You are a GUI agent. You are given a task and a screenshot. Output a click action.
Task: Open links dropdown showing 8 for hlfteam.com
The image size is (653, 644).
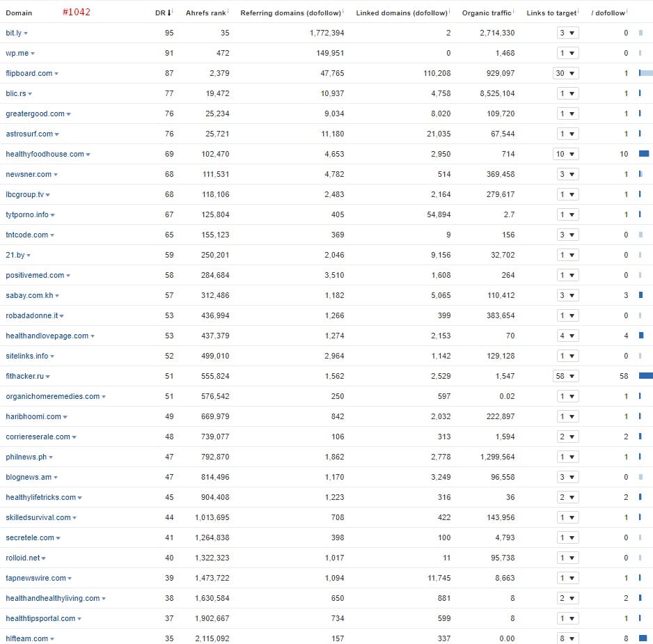point(567,638)
